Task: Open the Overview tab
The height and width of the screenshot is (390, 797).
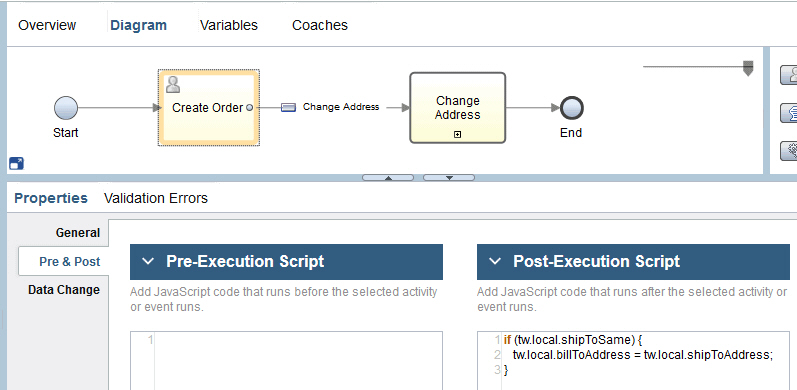Action: (47, 25)
